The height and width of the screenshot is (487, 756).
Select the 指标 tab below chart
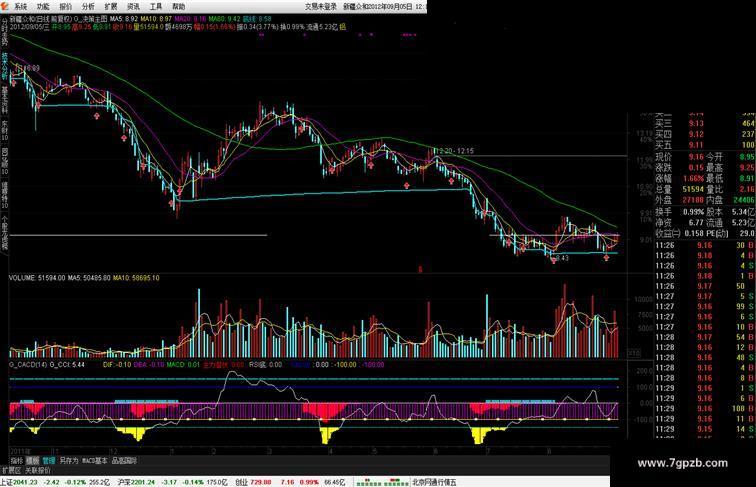17,461
